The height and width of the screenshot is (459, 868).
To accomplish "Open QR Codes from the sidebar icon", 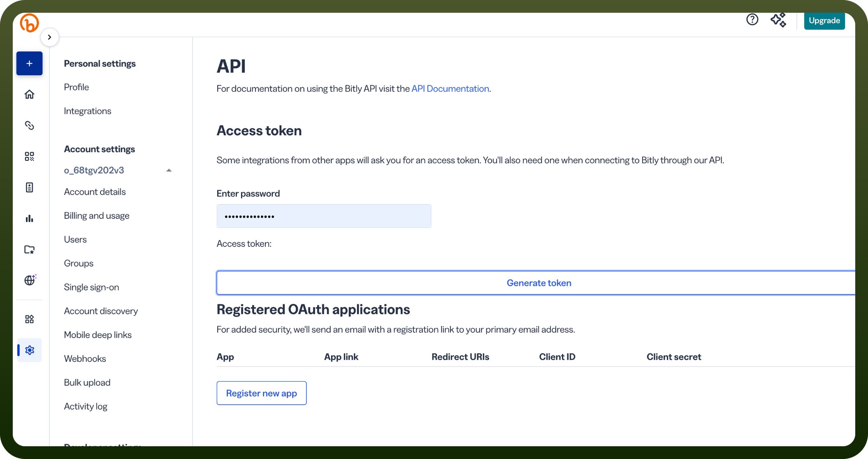I will (x=29, y=156).
